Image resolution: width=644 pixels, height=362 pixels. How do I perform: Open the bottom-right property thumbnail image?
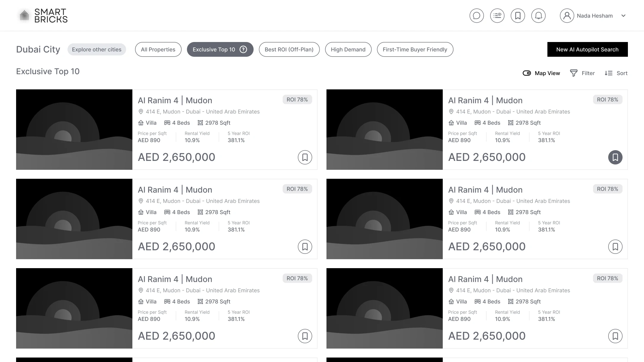[385, 308]
